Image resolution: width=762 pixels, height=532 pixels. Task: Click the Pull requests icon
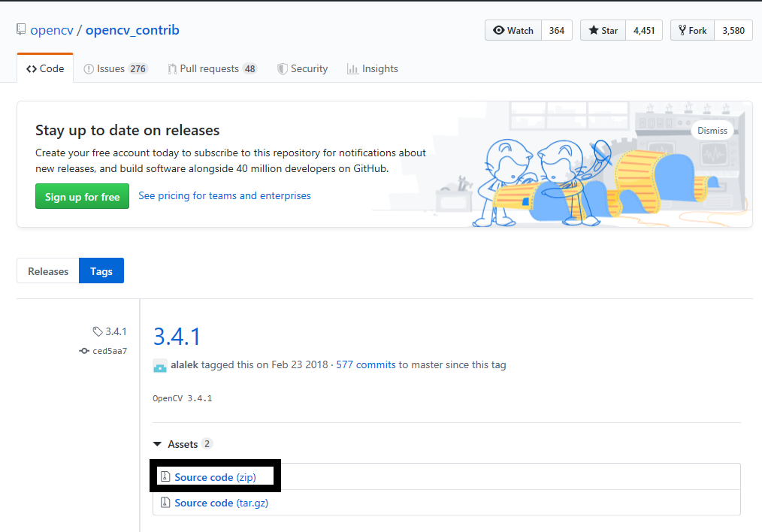pos(172,69)
